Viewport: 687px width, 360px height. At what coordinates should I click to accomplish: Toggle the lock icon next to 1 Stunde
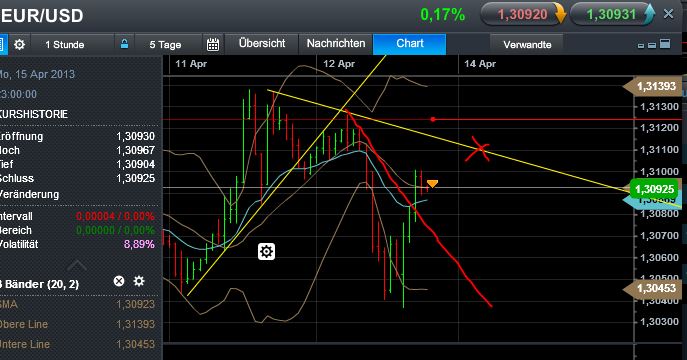click(124, 44)
